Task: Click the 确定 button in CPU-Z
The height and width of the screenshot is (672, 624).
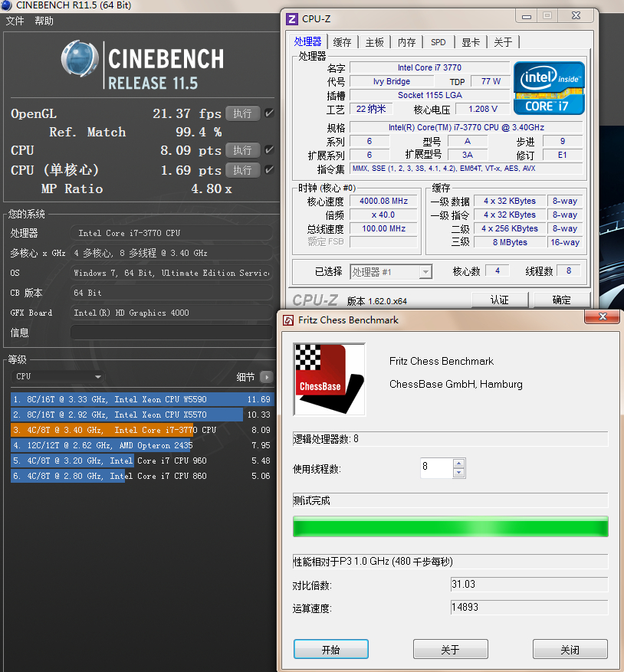Action: pos(562,300)
